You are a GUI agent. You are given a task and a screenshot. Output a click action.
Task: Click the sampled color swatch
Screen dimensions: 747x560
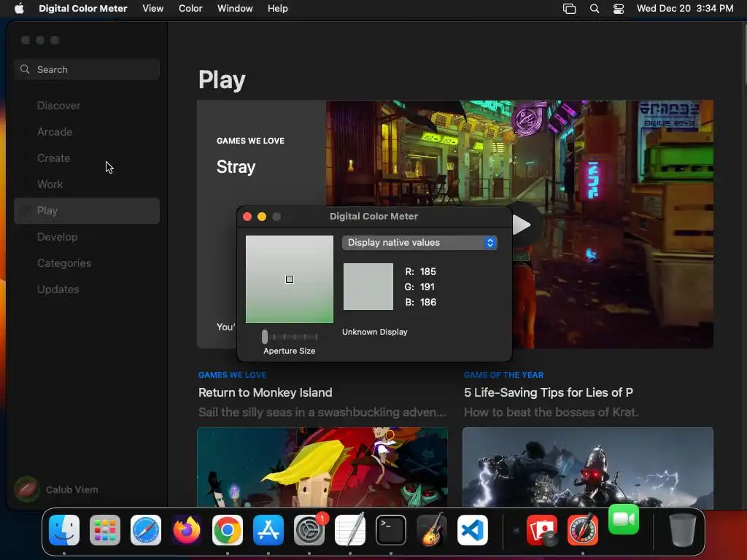coord(368,287)
